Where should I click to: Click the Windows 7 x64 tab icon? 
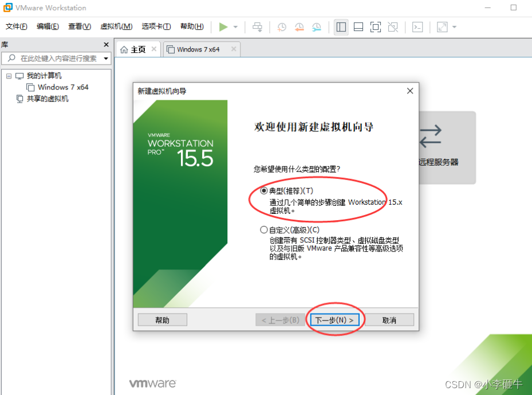tap(171, 49)
